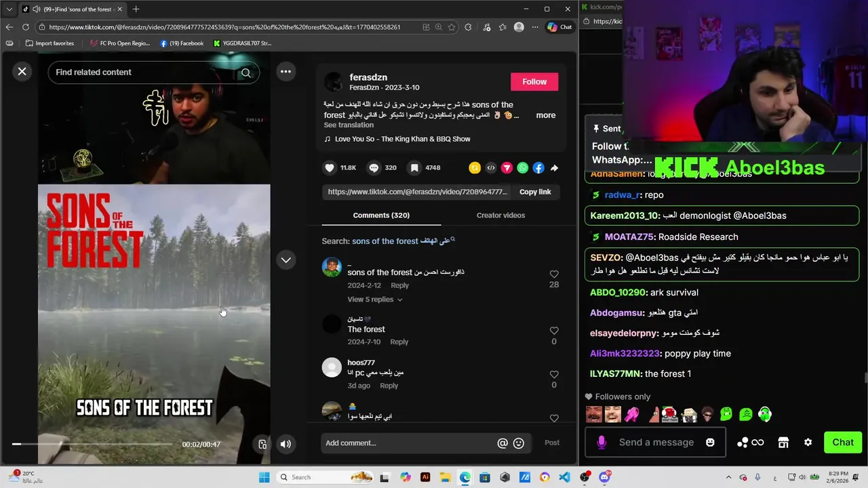Click the 'sons of the forest' search suggestion link

[x=403, y=241]
